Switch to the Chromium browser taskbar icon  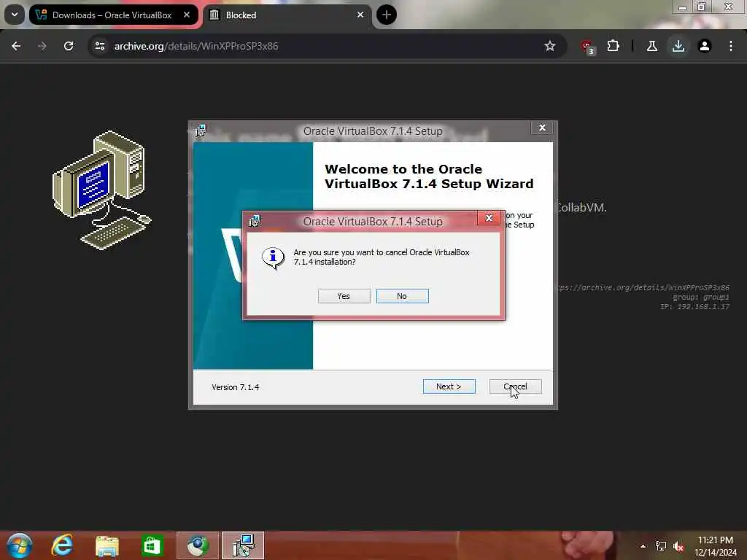[x=198, y=545]
